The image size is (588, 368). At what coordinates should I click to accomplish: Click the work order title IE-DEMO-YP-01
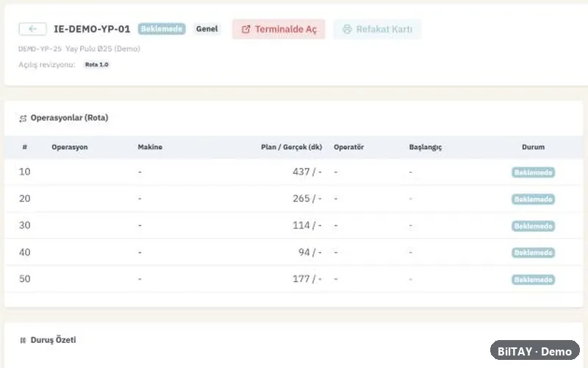click(92, 29)
